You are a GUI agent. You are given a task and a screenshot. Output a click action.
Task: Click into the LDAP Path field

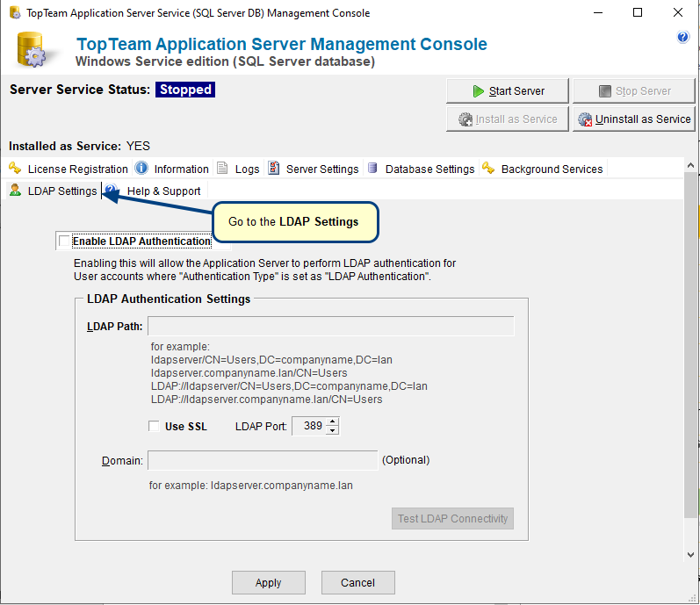(331, 326)
